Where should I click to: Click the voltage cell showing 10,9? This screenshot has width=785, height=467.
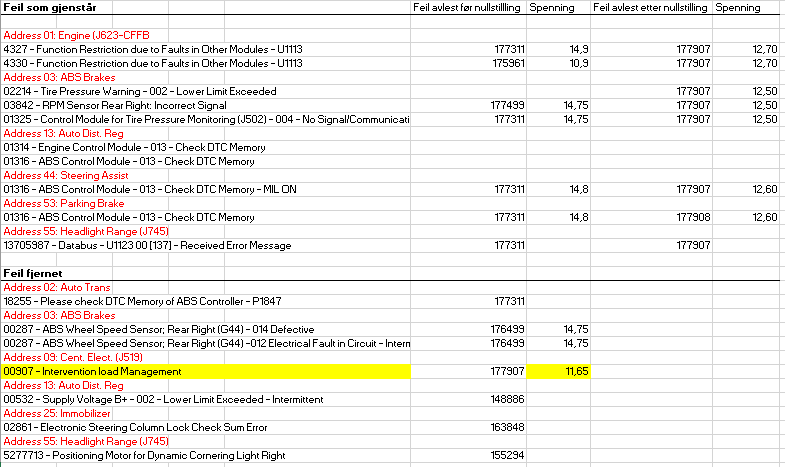(x=577, y=63)
